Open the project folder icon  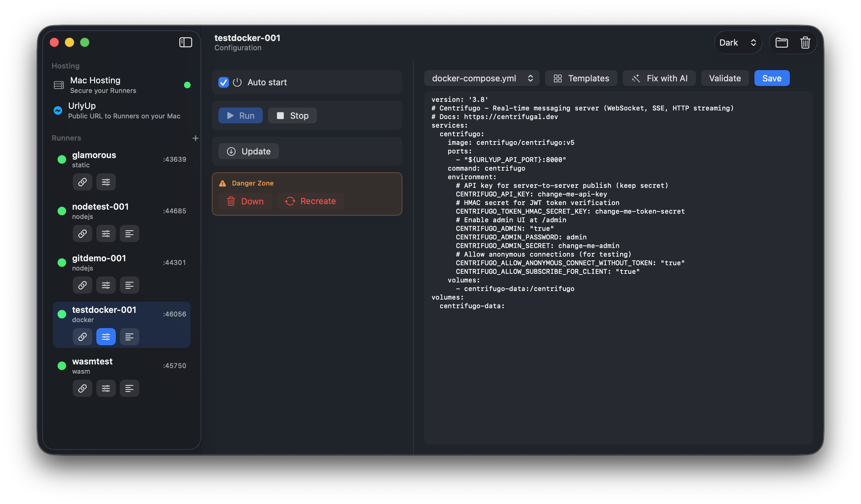click(781, 43)
